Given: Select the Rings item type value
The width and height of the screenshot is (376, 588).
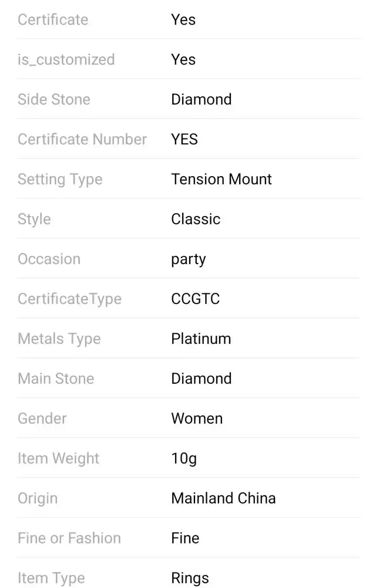Looking at the screenshot, I should 190,578.
